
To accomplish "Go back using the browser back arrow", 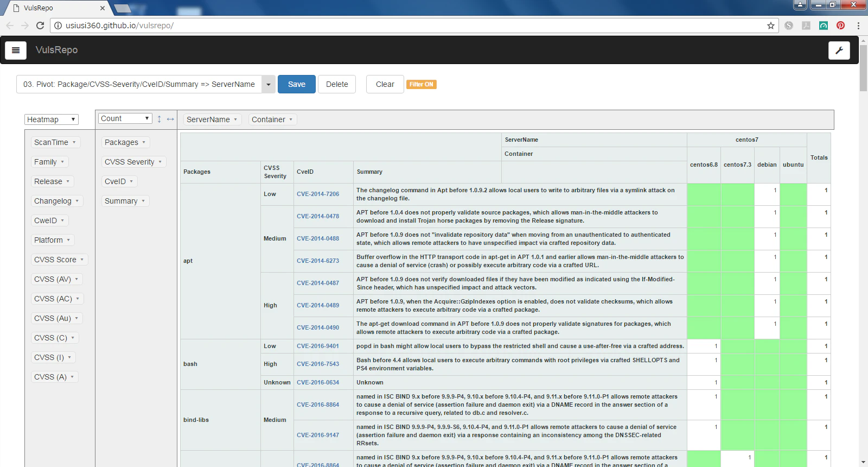I will [10, 26].
